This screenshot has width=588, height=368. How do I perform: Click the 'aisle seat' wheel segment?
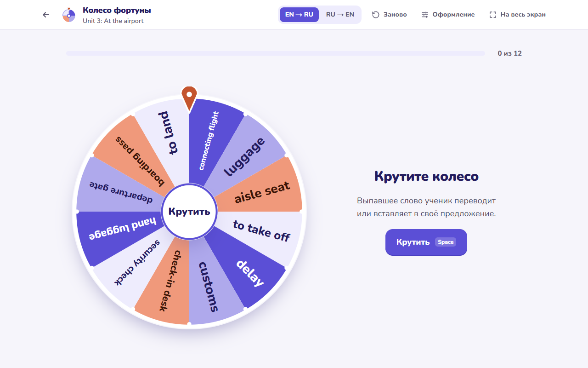pos(262,192)
